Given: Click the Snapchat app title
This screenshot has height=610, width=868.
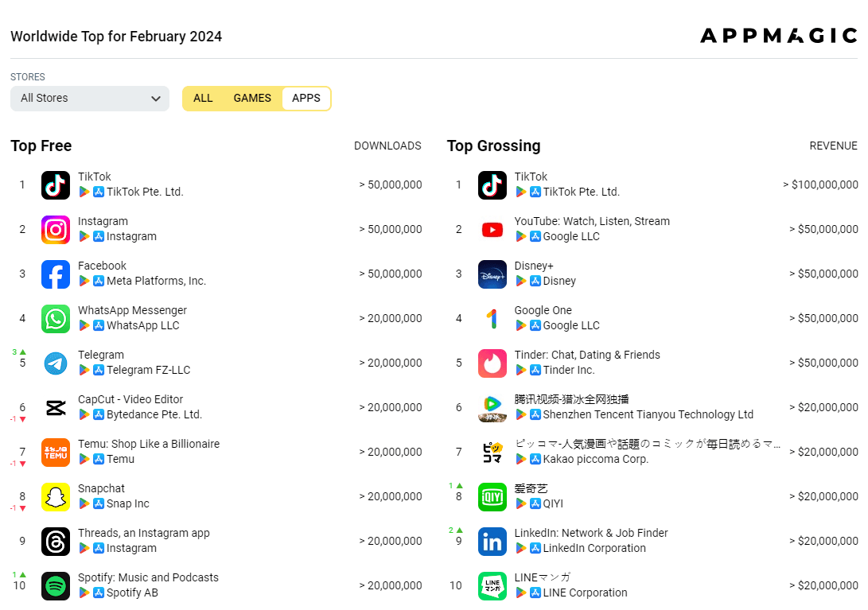Looking at the screenshot, I should (x=101, y=488).
